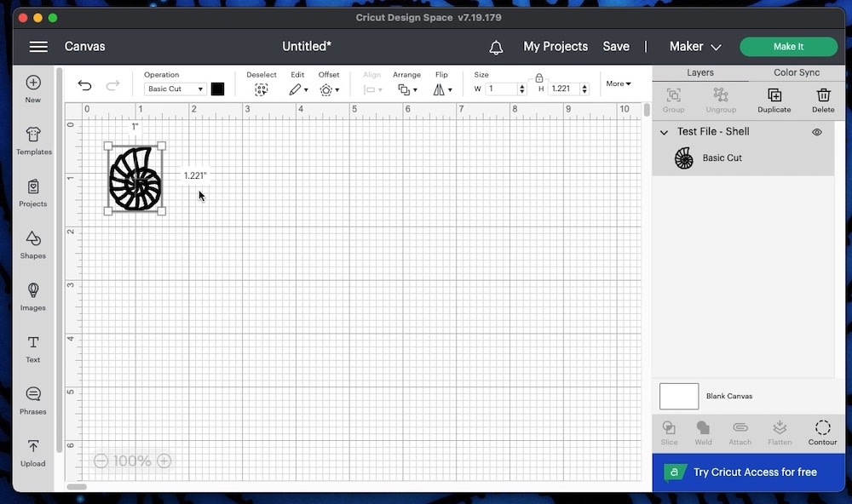Screen dimensions: 852x504
Task: Open My Projects
Action: tap(556, 47)
